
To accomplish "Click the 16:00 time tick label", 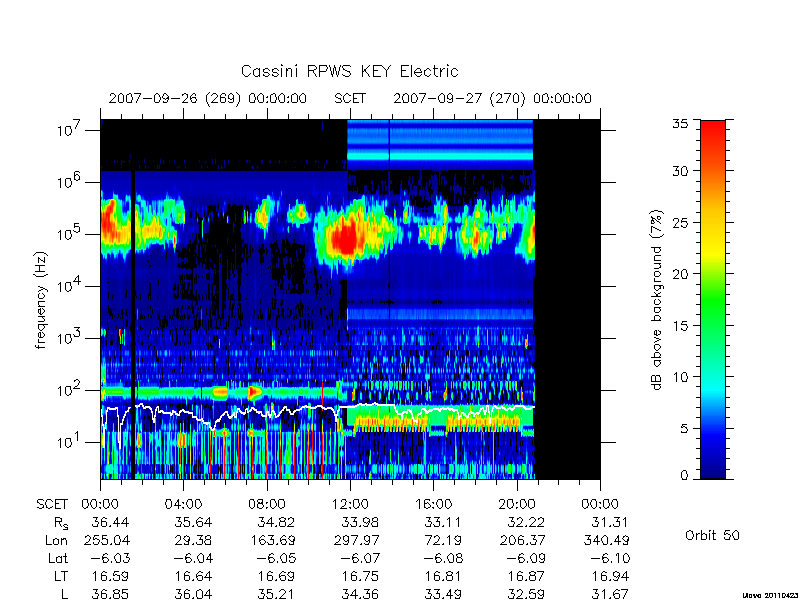I will point(433,504).
